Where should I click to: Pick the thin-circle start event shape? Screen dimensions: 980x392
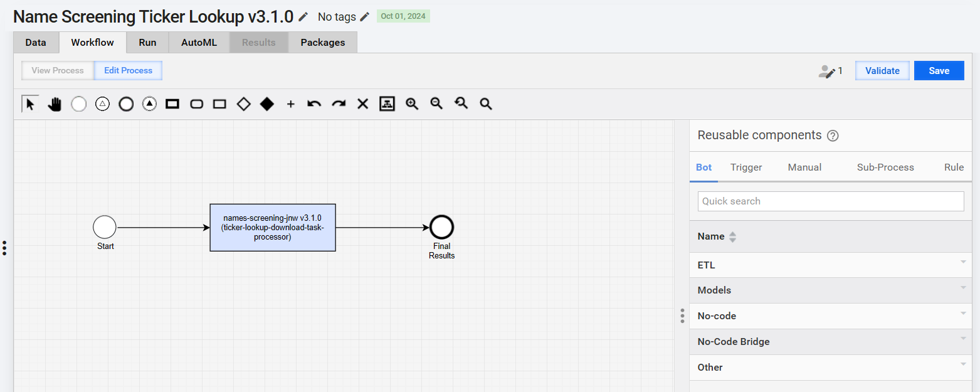pyautogui.click(x=78, y=104)
